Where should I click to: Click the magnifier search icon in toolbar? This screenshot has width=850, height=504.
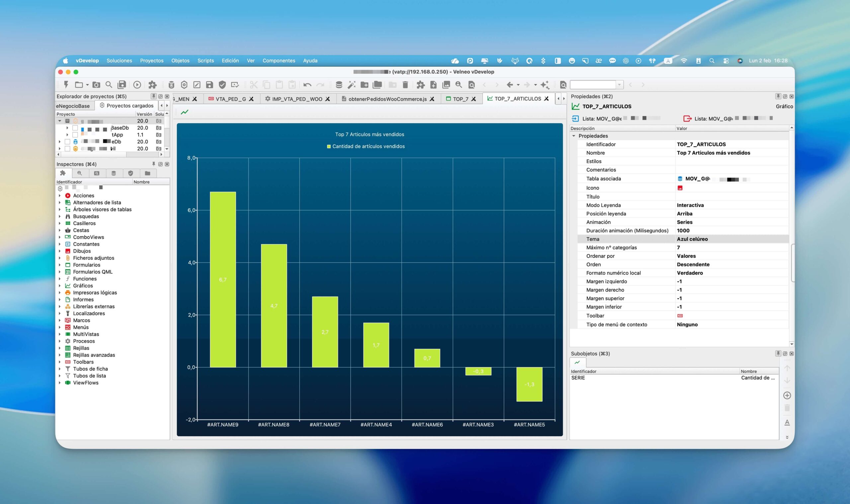(x=109, y=85)
